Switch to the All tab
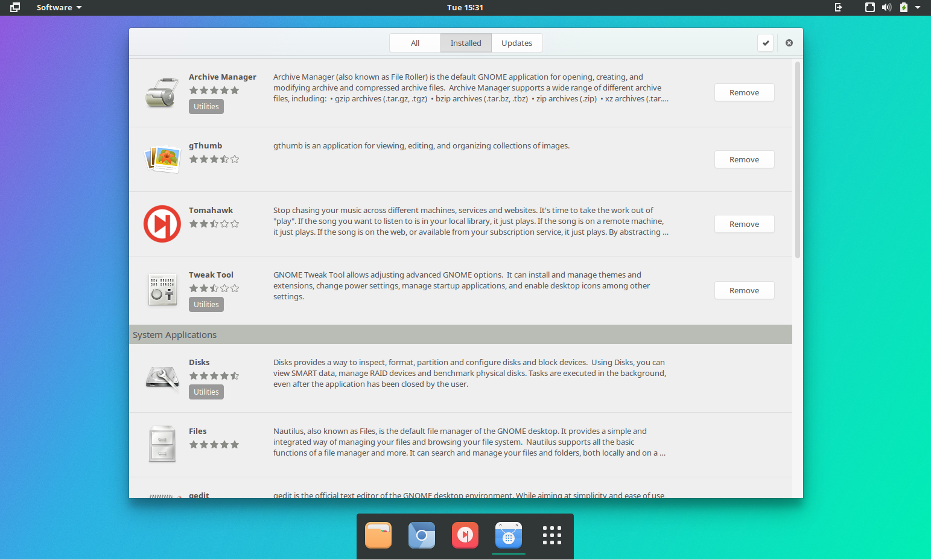Image resolution: width=931 pixels, height=560 pixels. [x=415, y=43]
